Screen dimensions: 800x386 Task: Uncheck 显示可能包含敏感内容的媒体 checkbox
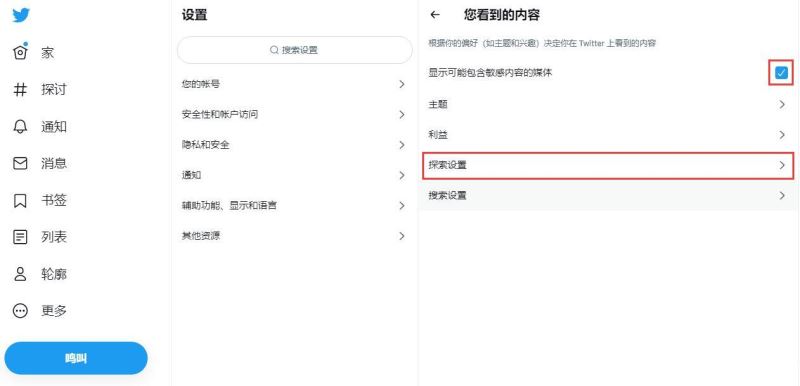pyautogui.click(x=781, y=73)
